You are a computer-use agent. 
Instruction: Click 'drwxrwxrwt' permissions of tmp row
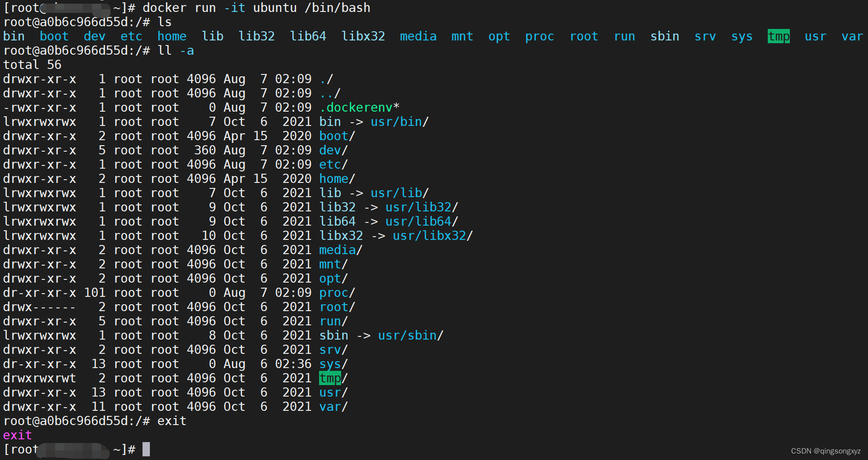[x=40, y=378]
